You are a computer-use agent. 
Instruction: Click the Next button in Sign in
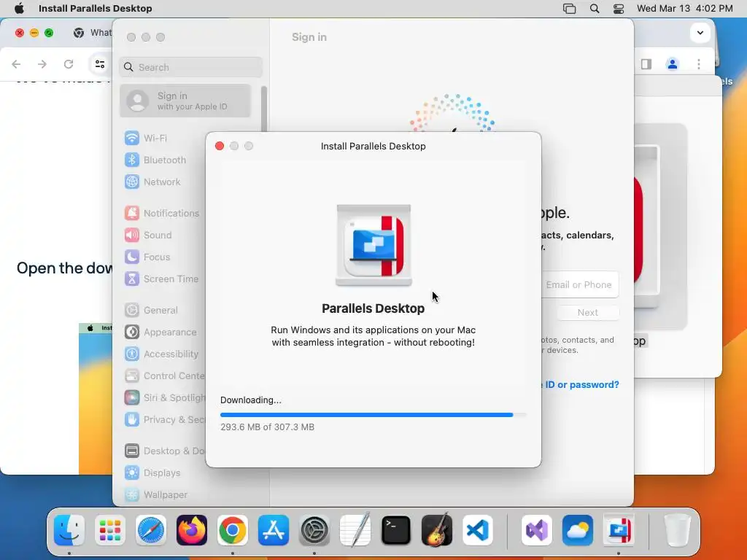point(588,312)
